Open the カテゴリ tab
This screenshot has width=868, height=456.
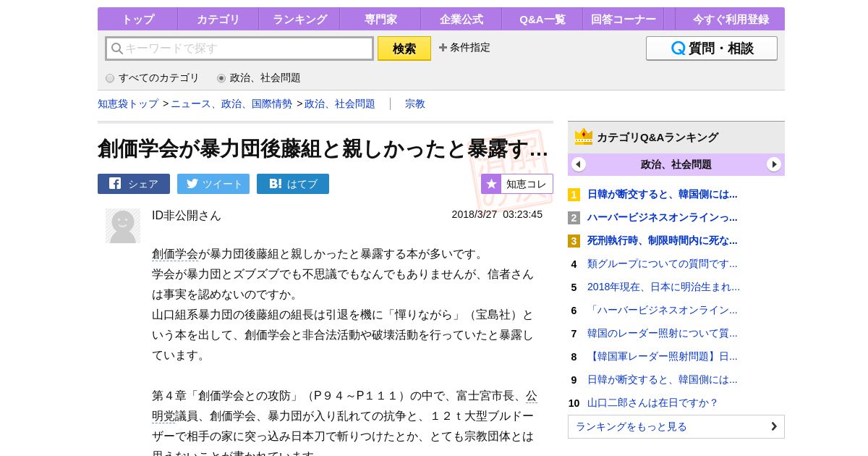tap(218, 19)
